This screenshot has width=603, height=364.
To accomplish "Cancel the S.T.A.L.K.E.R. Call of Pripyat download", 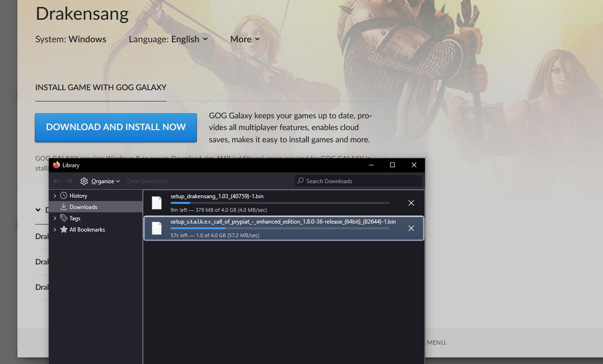I will [x=411, y=228].
